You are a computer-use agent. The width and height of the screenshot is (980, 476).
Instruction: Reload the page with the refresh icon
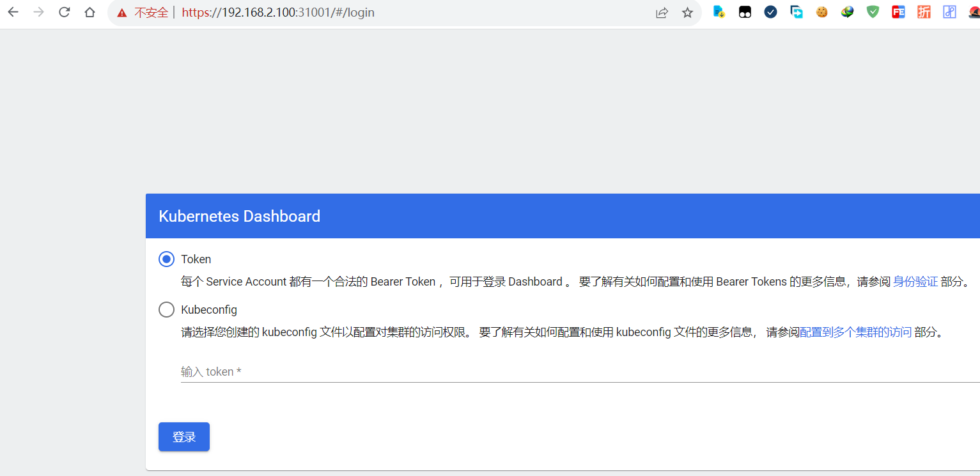click(64, 12)
